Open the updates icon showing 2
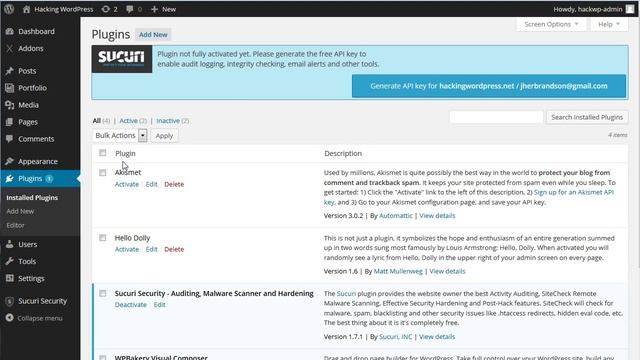 click(x=106, y=9)
